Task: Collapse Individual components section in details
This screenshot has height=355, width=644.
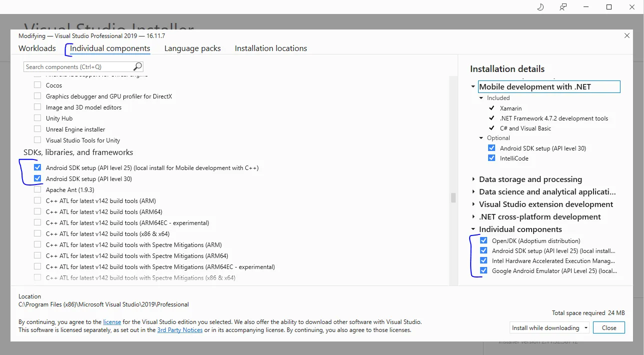Action: [473, 229]
